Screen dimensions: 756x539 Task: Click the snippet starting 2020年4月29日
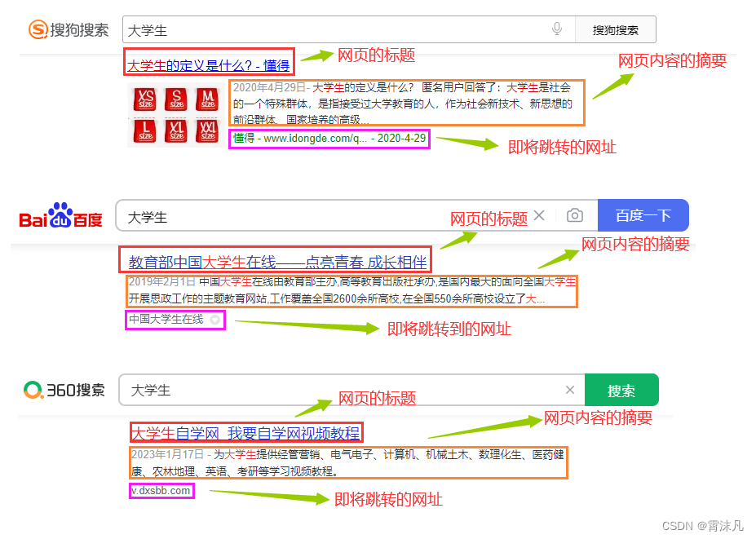[x=403, y=104]
